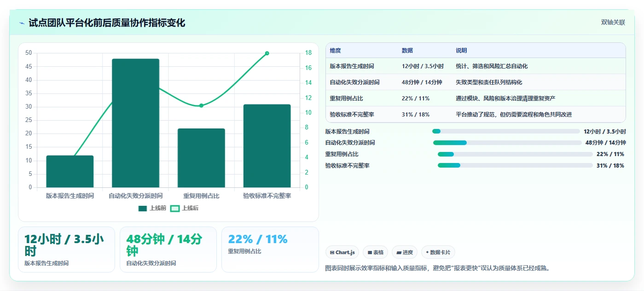Screen dimensions: 644x291
Task: Click table cell 22% / 11%
Action: 415,99
